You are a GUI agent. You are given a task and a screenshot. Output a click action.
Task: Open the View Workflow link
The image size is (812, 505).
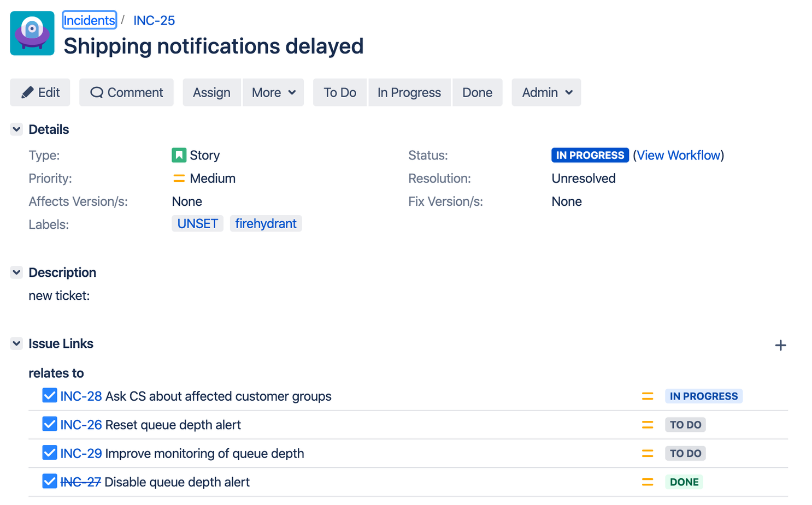679,155
